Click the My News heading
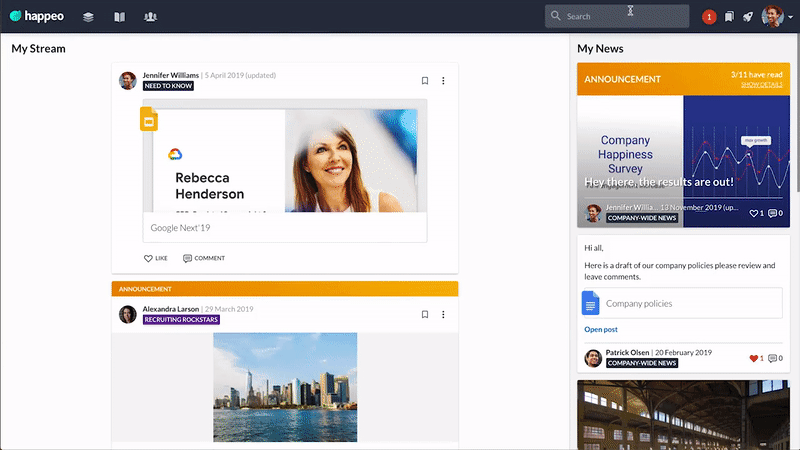800x450 pixels. click(x=600, y=48)
